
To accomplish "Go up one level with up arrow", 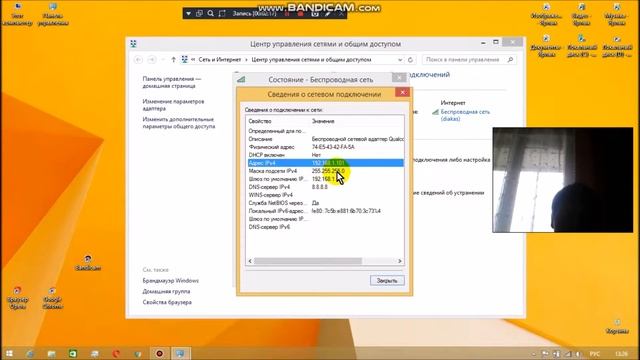I will 173,60.
